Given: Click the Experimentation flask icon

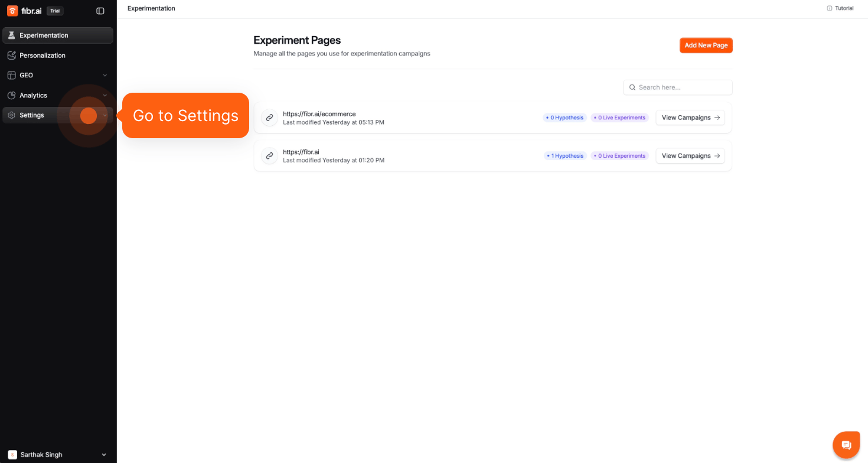Looking at the screenshot, I should (x=11, y=35).
